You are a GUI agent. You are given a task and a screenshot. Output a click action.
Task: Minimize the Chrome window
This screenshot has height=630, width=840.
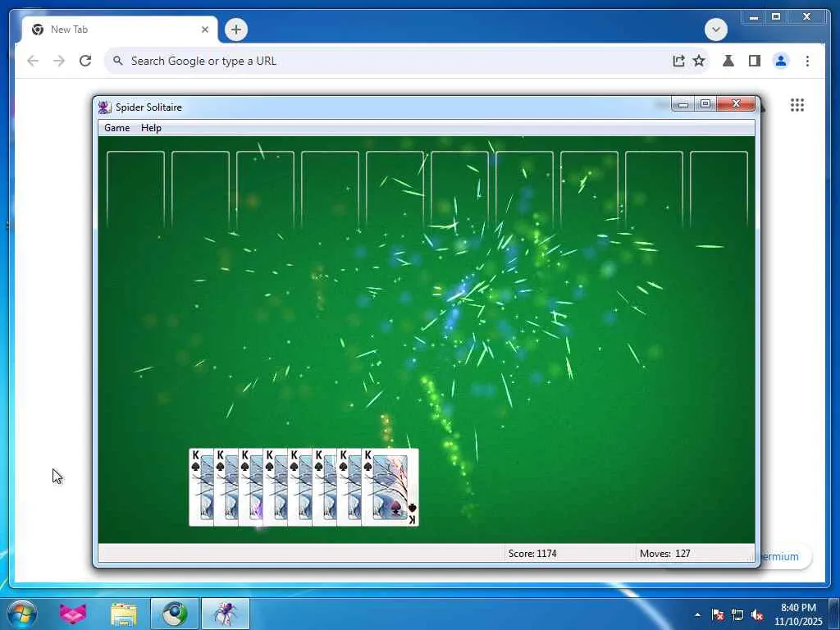pos(754,17)
